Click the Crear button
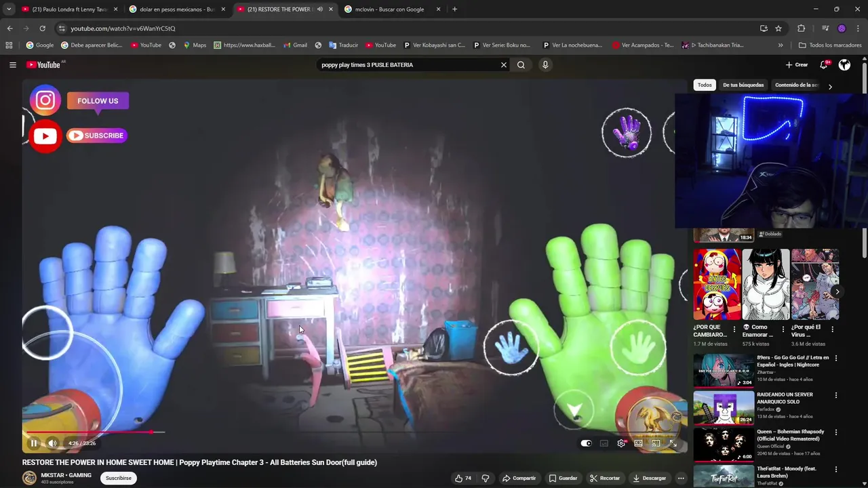The width and height of the screenshot is (868, 488). [797, 65]
